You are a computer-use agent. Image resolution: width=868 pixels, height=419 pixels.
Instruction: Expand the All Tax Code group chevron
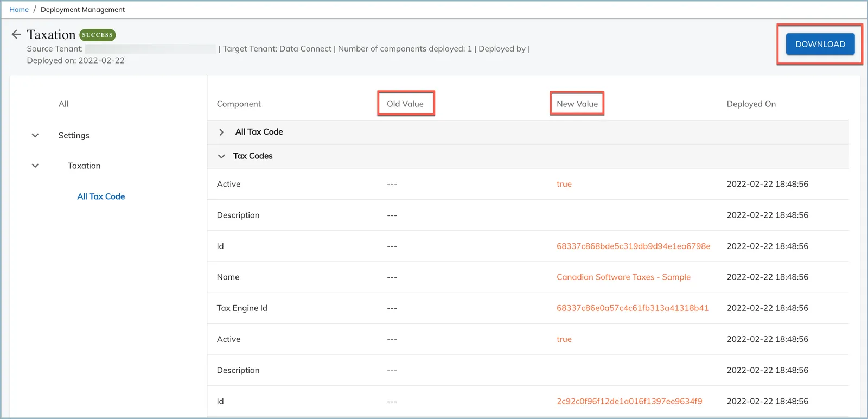221,132
